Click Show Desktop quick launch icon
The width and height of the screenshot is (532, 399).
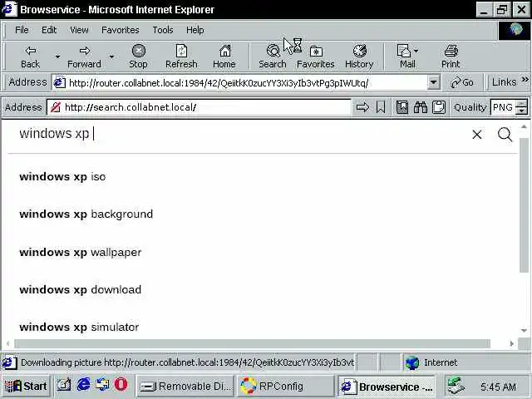tap(64, 385)
